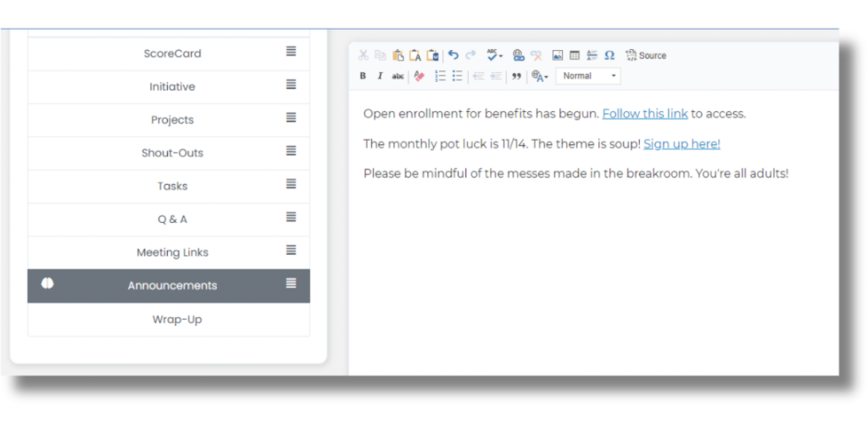Click the Undo arrow in editor toolbar
The height and width of the screenshot is (434, 868).
tap(453, 55)
